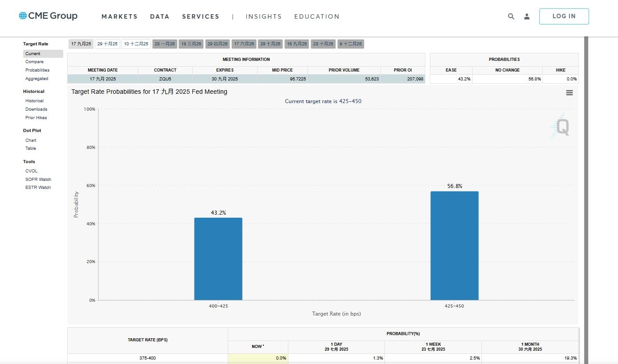Open the chart hamburger context menu
This screenshot has width=618, height=364.
tap(569, 92)
